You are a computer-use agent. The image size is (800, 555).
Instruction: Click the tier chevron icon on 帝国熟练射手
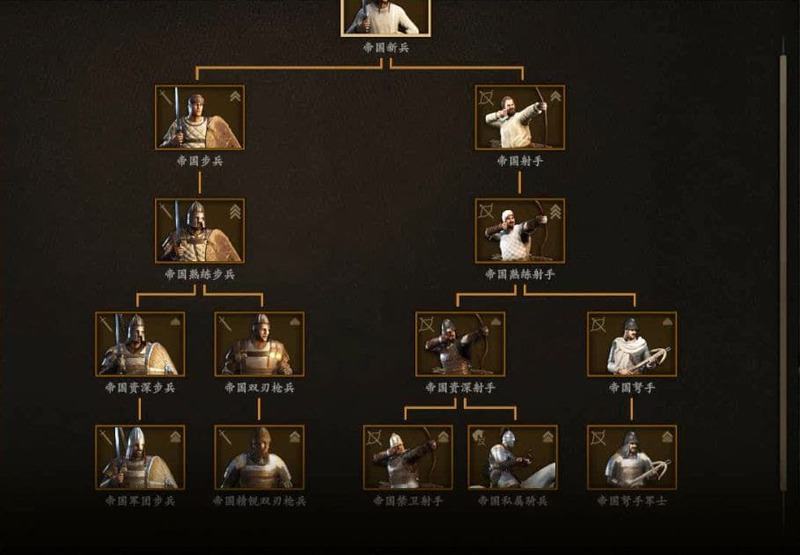[555, 212]
